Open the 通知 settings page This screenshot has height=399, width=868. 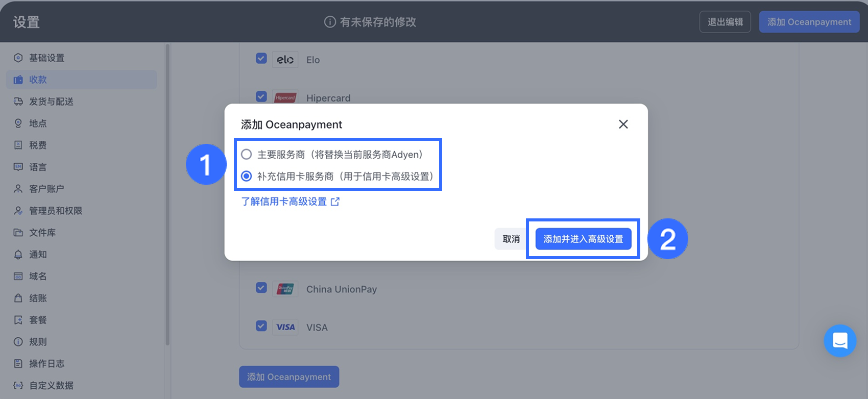82,255
